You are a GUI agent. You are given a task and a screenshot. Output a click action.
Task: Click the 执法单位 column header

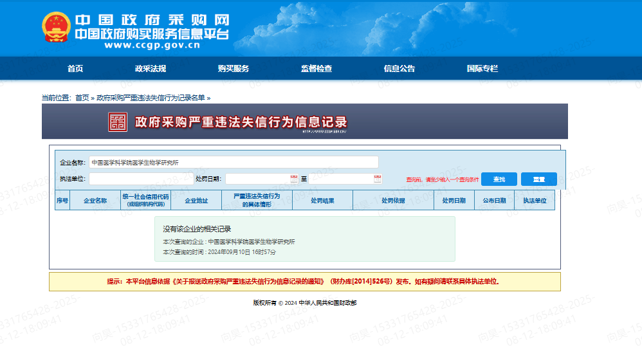click(535, 201)
